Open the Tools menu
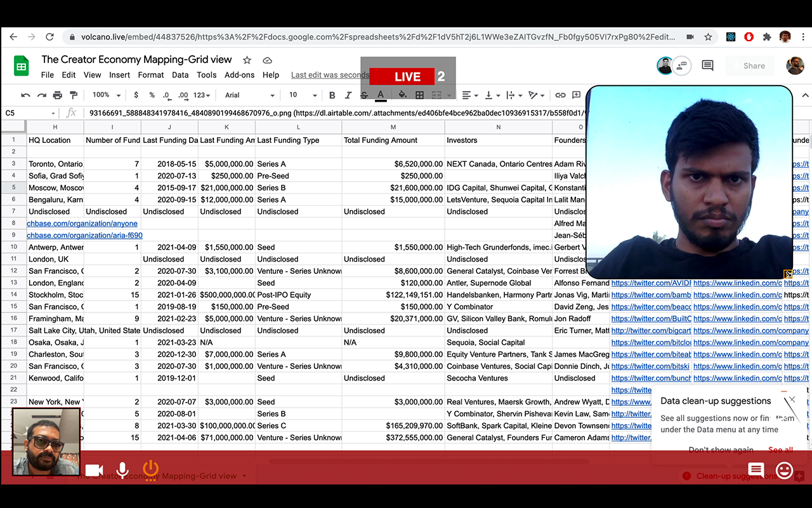 (x=207, y=75)
